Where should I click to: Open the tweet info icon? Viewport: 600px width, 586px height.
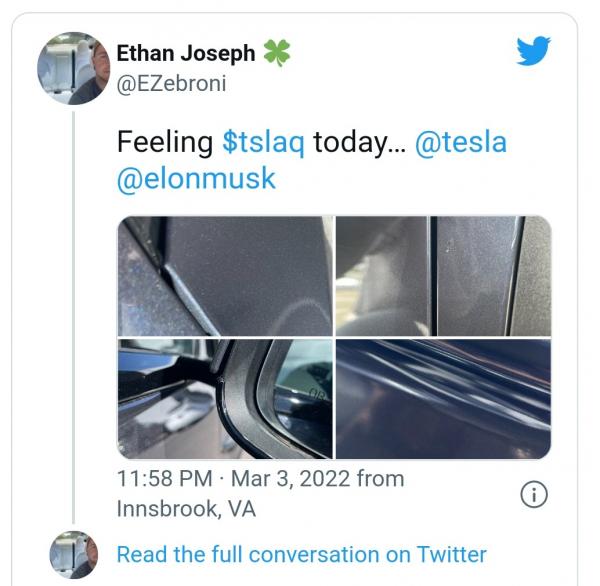pos(534,494)
